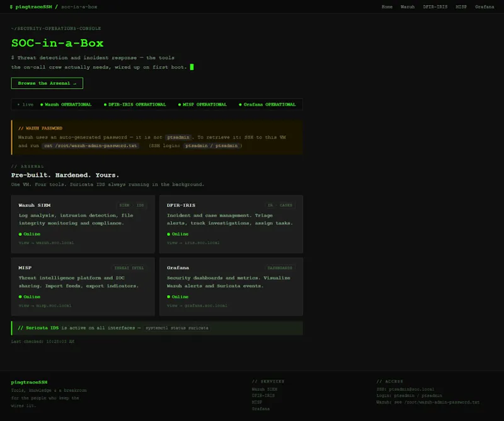Open the Wazuh nav link

[x=407, y=7]
